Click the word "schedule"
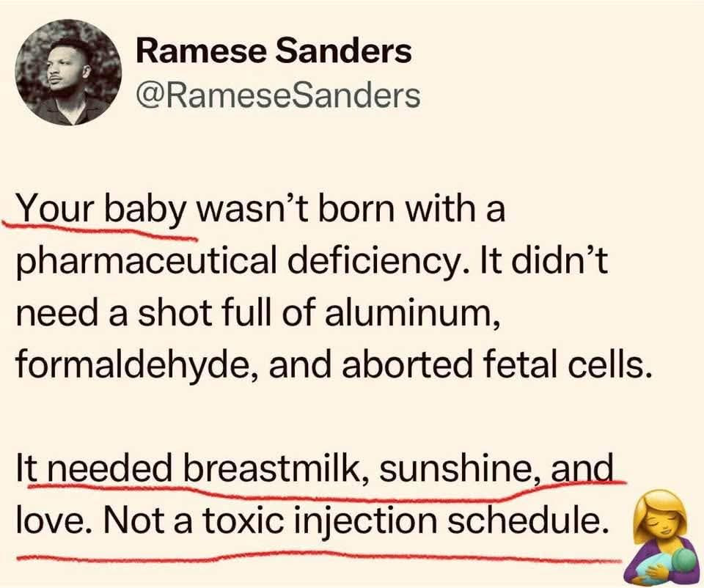704x588 pixels. 528,521
